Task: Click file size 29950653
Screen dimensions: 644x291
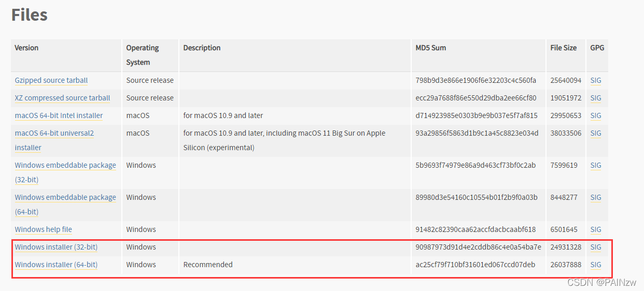Action: coord(566,115)
